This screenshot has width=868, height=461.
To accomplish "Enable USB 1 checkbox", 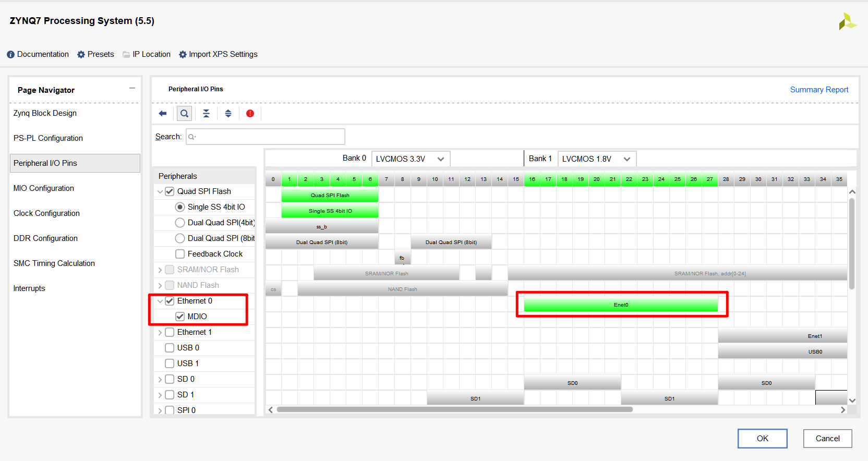I will (170, 363).
